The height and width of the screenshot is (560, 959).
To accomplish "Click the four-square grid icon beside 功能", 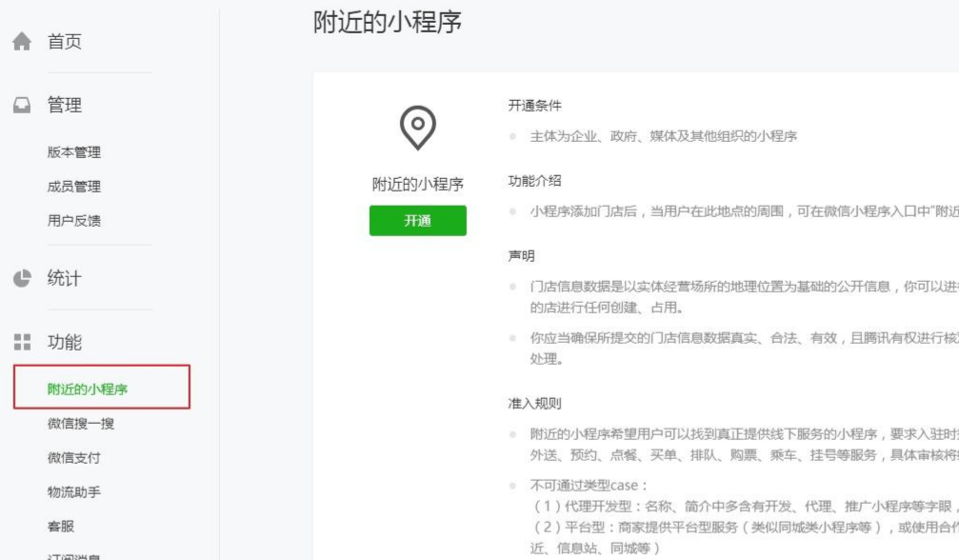I will tap(22, 342).
